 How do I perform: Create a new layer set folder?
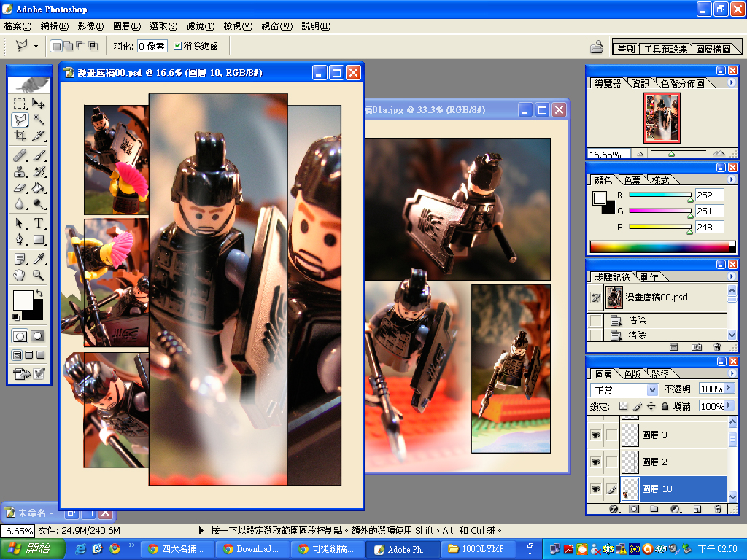pyautogui.click(x=654, y=509)
